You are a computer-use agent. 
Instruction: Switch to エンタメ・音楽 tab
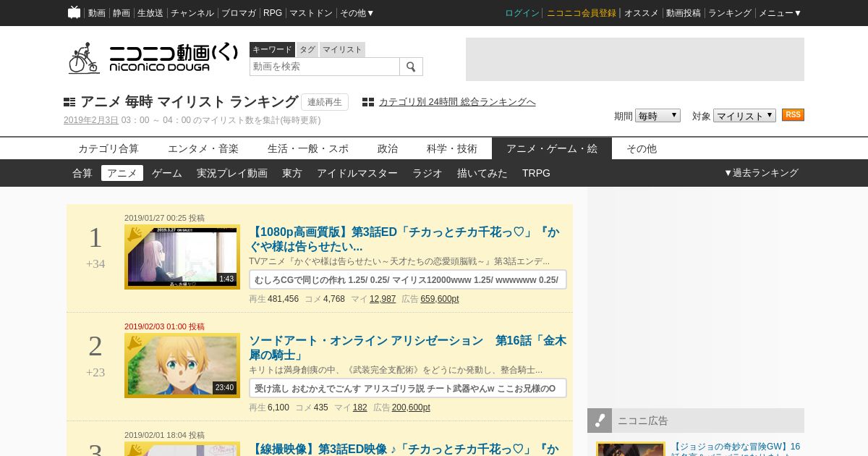[203, 148]
